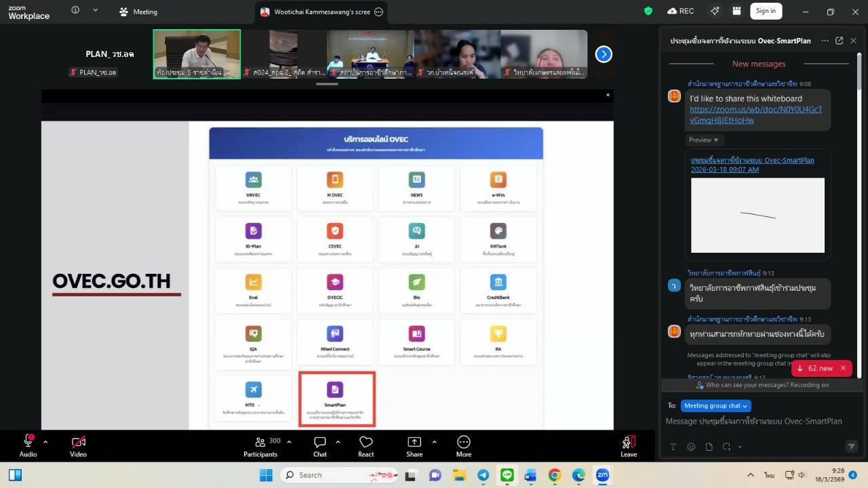Click the Share screen icon
The image size is (868, 488).
coord(414,445)
